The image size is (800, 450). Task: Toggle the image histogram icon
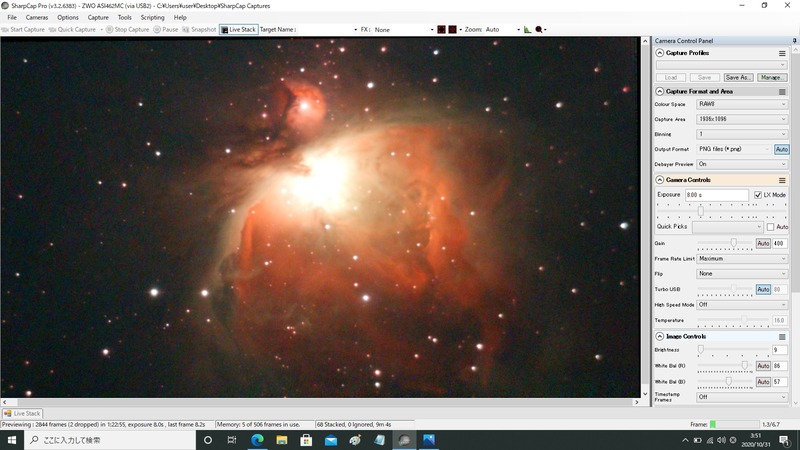point(527,30)
